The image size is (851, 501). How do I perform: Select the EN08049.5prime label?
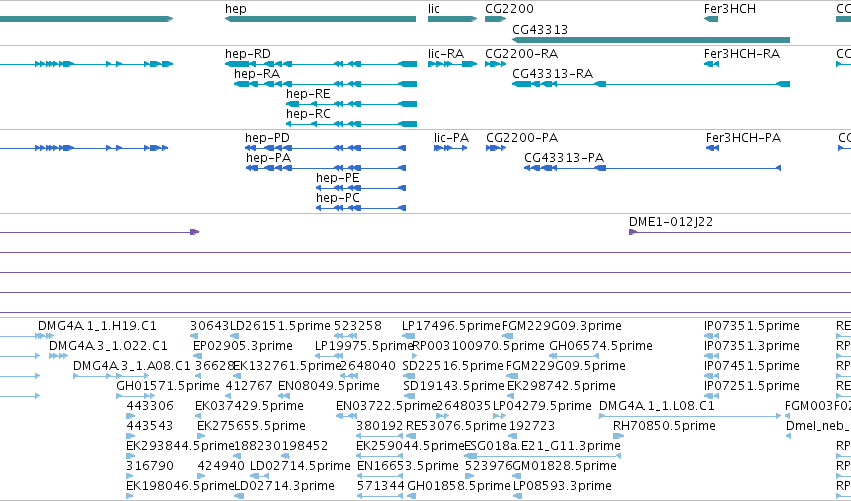point(329,386)
